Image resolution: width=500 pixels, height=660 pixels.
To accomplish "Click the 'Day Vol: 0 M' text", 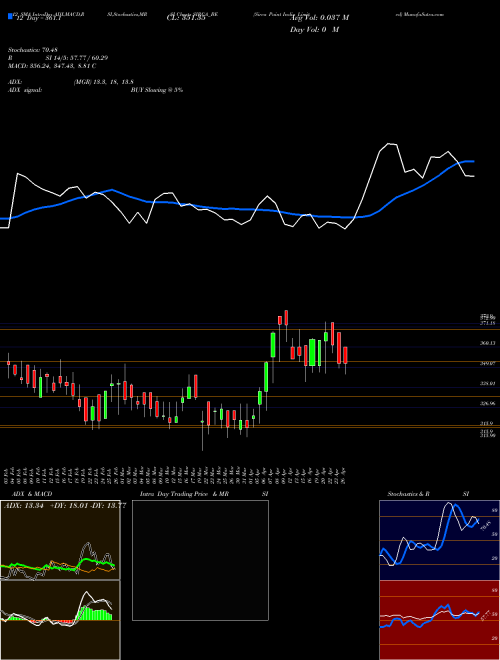I will (314, 30).
